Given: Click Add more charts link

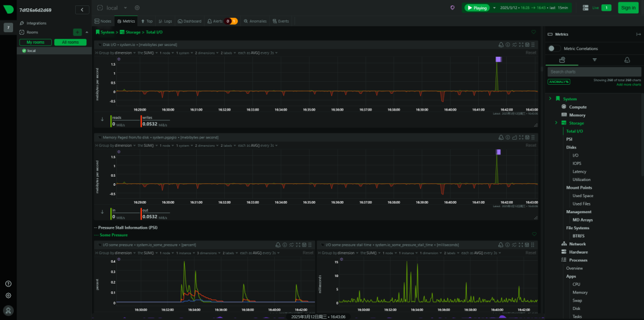Looking at the screenshot, I should (628, 84).
